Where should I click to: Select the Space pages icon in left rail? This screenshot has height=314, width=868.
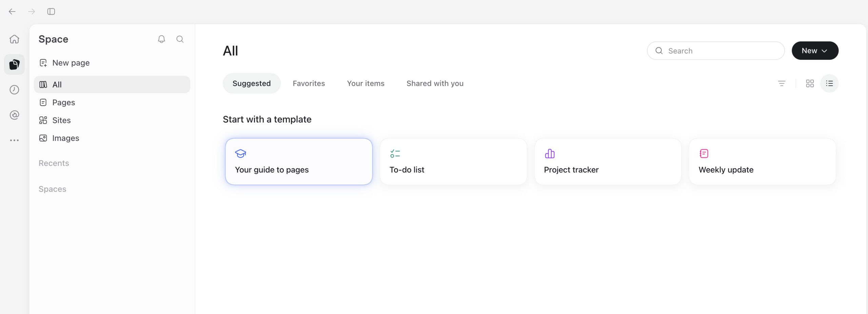(14, 64)
